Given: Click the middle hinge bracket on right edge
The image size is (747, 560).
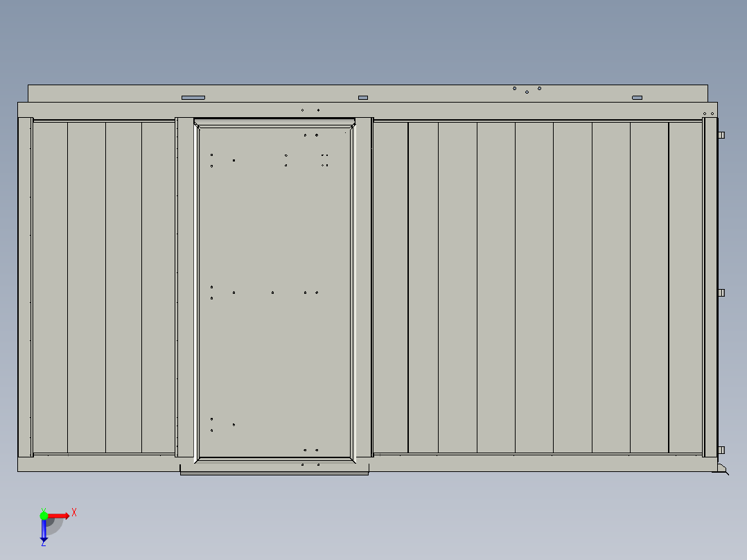Looking at the screenshot, I should point(721,292).
